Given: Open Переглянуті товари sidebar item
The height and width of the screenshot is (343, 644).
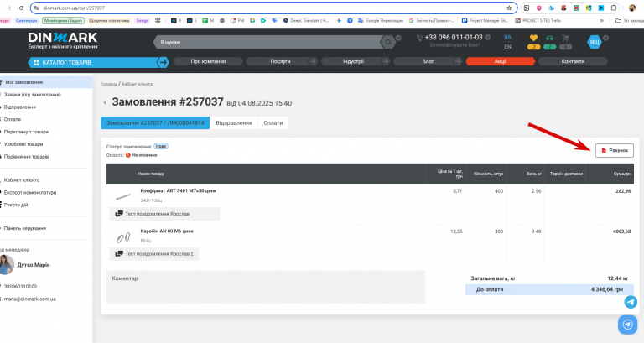Looking at the screenshot, I should pos(26,132).
